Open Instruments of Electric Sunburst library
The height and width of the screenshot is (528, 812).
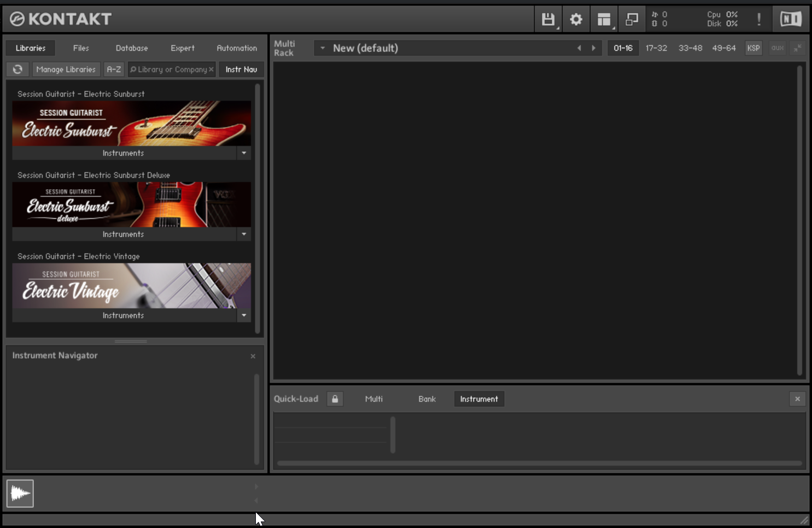coord(124,153)
